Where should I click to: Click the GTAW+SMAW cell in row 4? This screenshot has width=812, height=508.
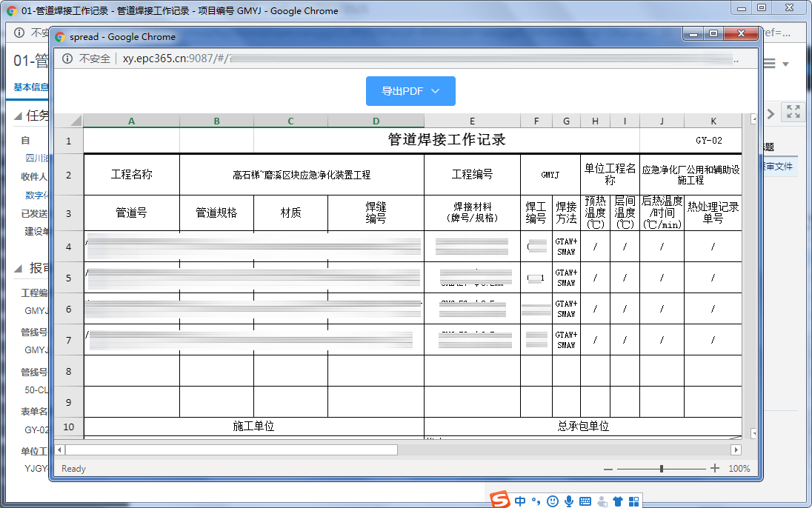coord(567,247)
